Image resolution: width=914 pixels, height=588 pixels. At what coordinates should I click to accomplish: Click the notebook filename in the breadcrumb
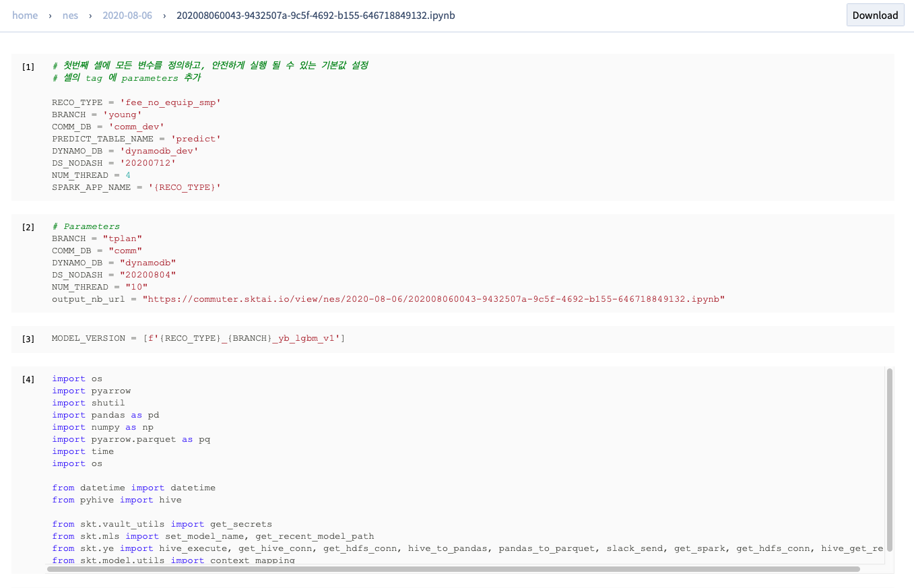(x=315, y=15)
